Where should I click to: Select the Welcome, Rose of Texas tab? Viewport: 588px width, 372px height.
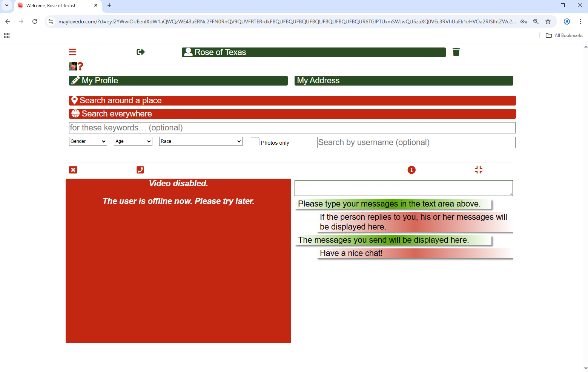pos(58,5)
